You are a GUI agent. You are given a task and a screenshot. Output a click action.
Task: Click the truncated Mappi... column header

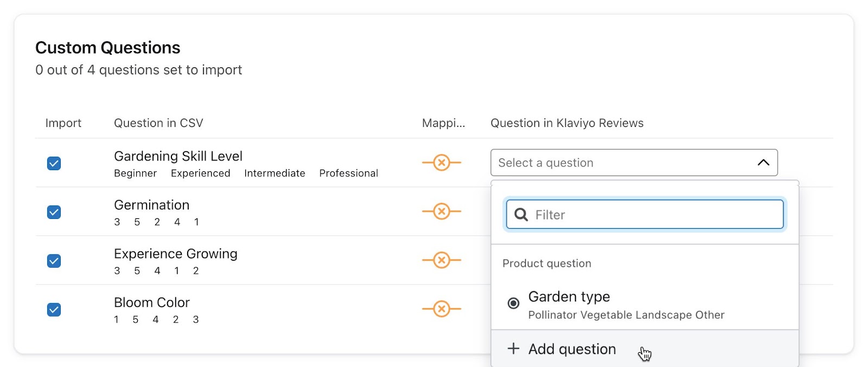click(443, 123)
